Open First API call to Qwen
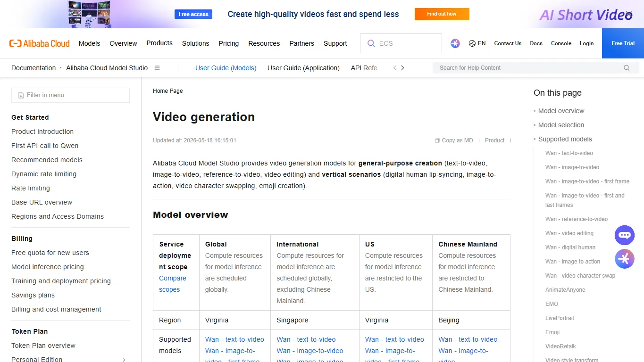This screenshot has height=362, width=644. coord(45,146)
